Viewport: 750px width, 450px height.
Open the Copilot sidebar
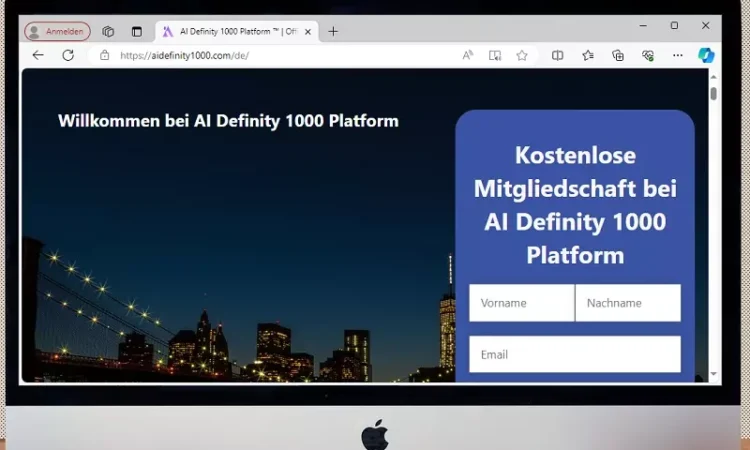(706, 55)
